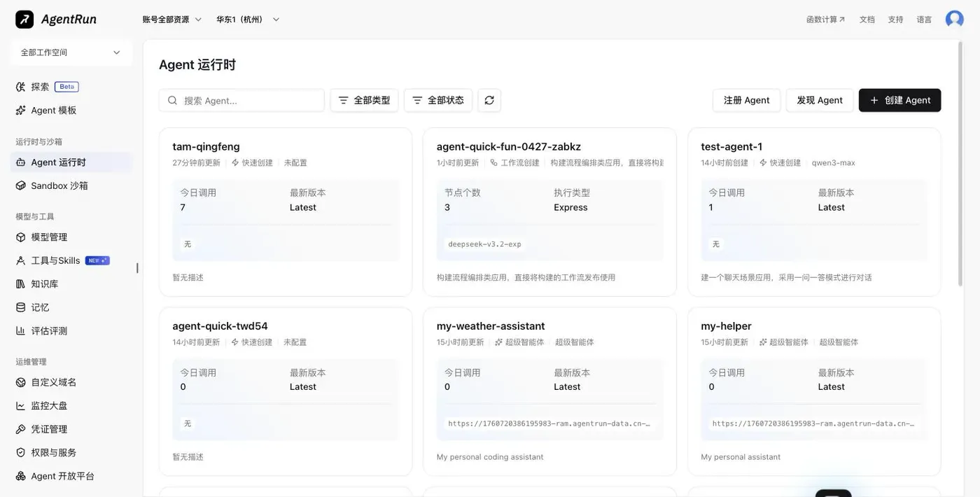
Task: Click 超级智能体 icon on my-weather-assistant card
Action: 498,342
